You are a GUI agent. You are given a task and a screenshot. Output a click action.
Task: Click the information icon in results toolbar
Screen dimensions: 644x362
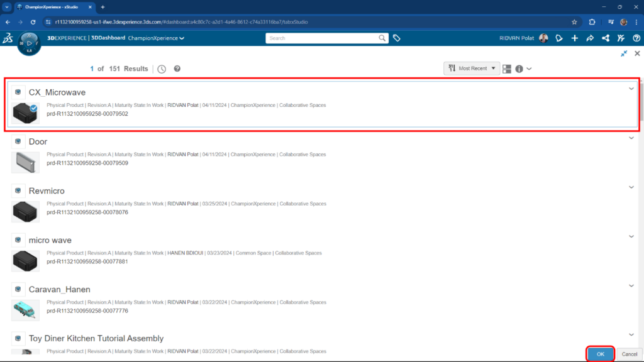pyautogui.click(x=519, y=69)
